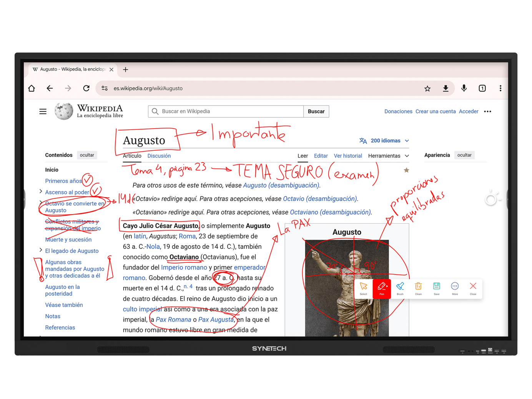Select the Leer view tab
Viewport: 532px width, 399px height.
pos(303,156)
